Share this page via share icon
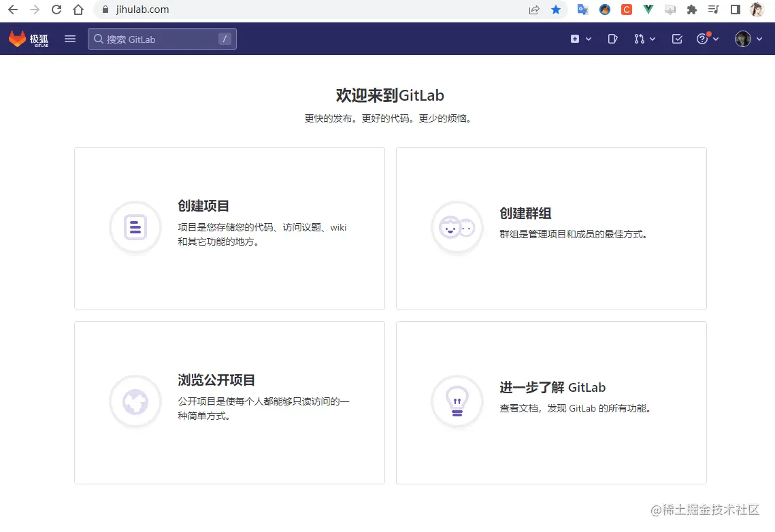 pyautogui.click(x=534, y=10)
